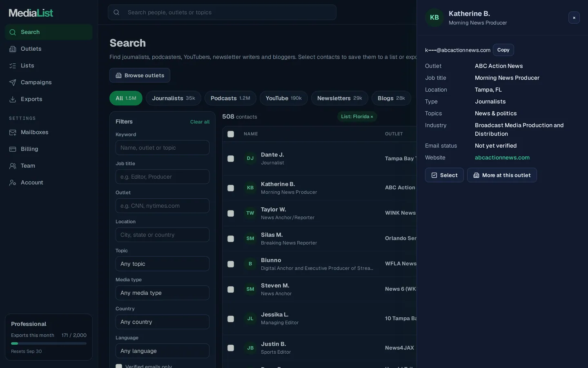The width and height of the screenshot is (588, 368).
Task: Switch to the Podcasts tab
Action: [230, 98]
